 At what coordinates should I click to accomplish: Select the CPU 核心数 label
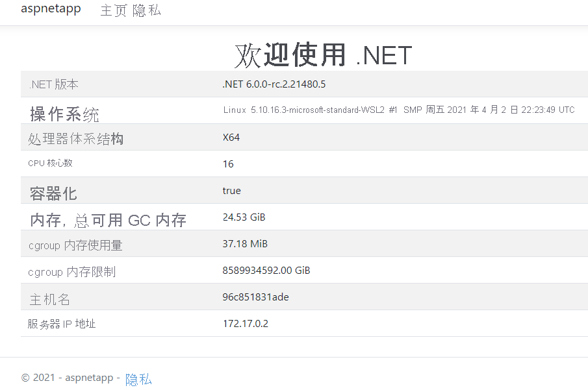coord(50,163)
